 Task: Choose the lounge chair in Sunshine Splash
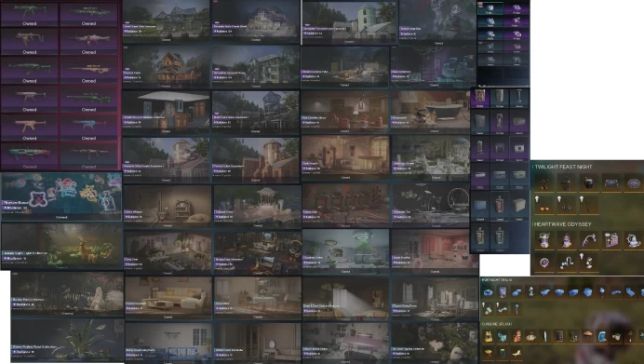(x=517, y=353)
